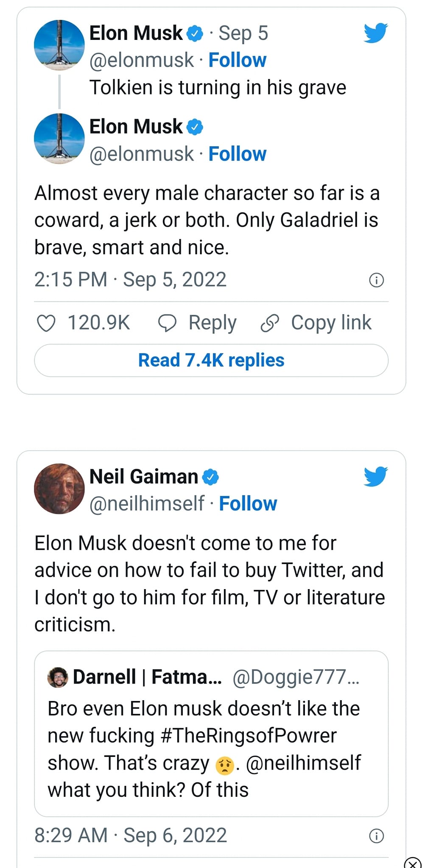Like the tweet with the heart icon
This screenshot has height=868, width=422.
(46, 323)
